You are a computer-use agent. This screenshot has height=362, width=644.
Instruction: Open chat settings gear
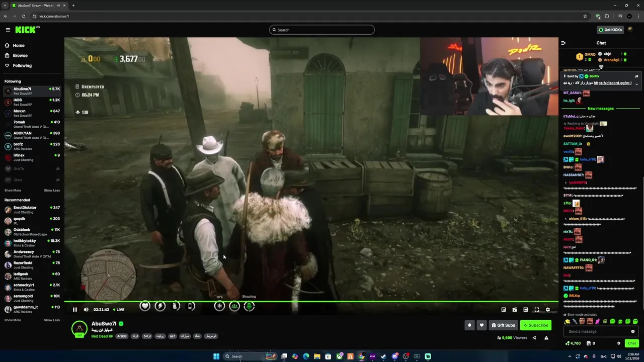619,343
